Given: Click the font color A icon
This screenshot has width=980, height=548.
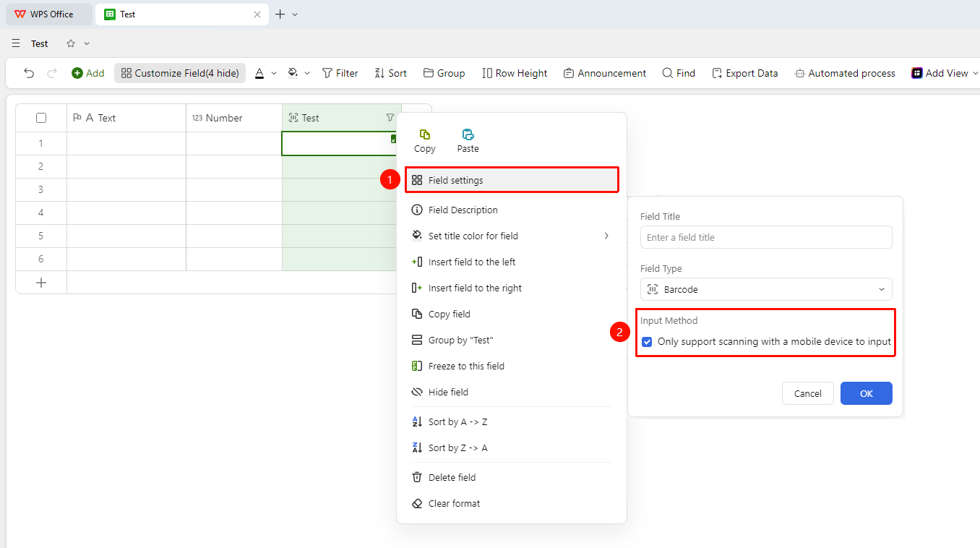Looking at the screenshot, I should point(259,73).
